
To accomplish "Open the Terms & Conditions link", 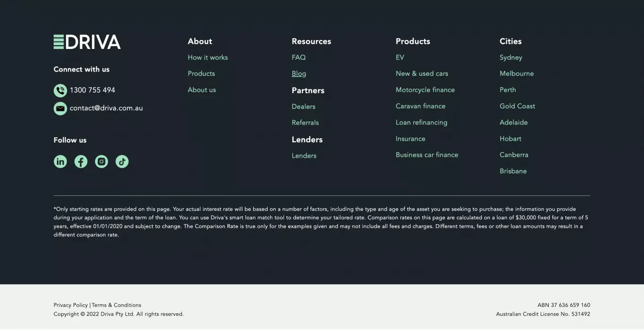I will pyautogui.click(x=116, y=305).
